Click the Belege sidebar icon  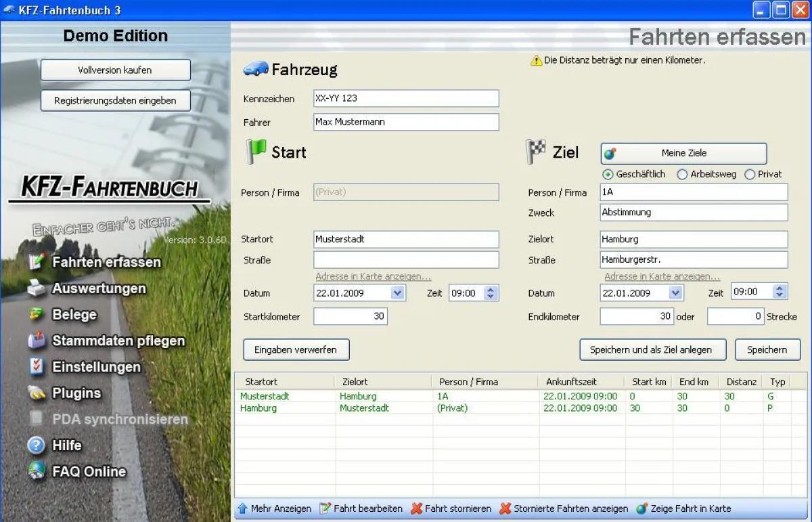[37, 315]
